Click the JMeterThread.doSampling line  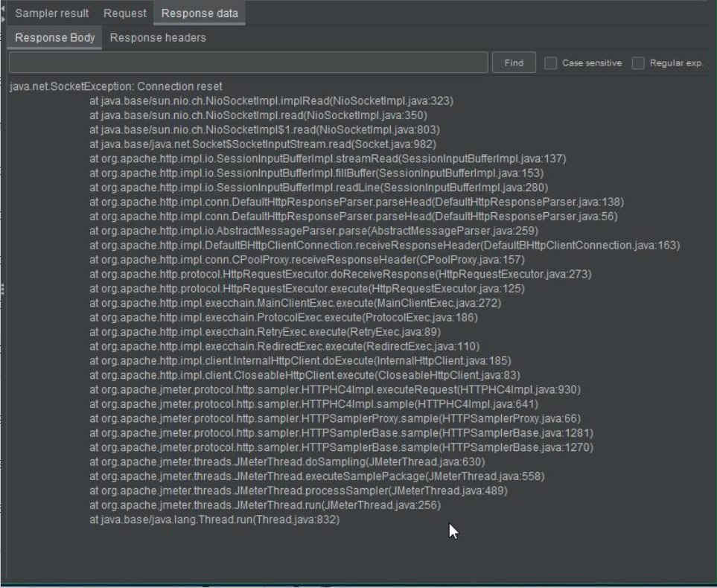point(287,462)
